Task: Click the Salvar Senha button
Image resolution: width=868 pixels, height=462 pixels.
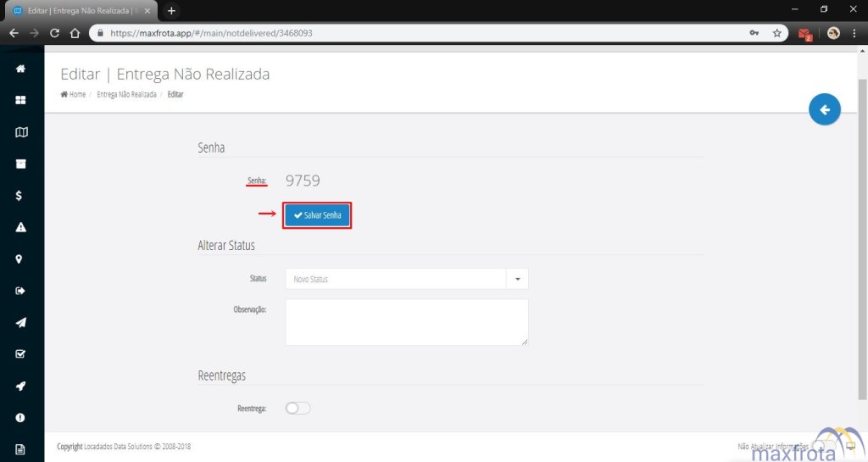Action: pyautogui.click(x=318, y=215)
